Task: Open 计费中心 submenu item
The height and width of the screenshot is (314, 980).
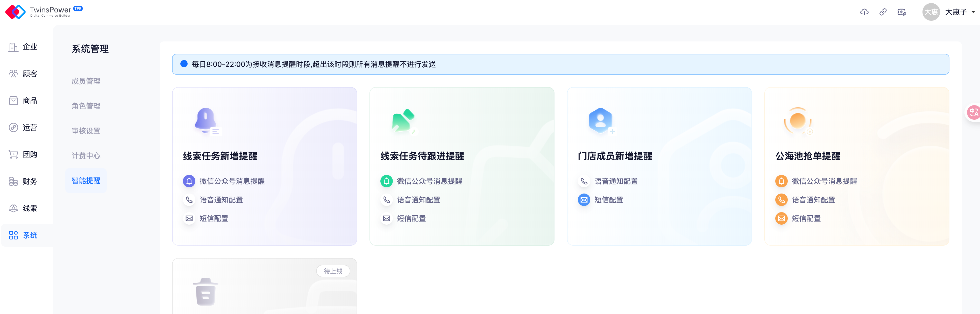Action: (x=86, y=155)
